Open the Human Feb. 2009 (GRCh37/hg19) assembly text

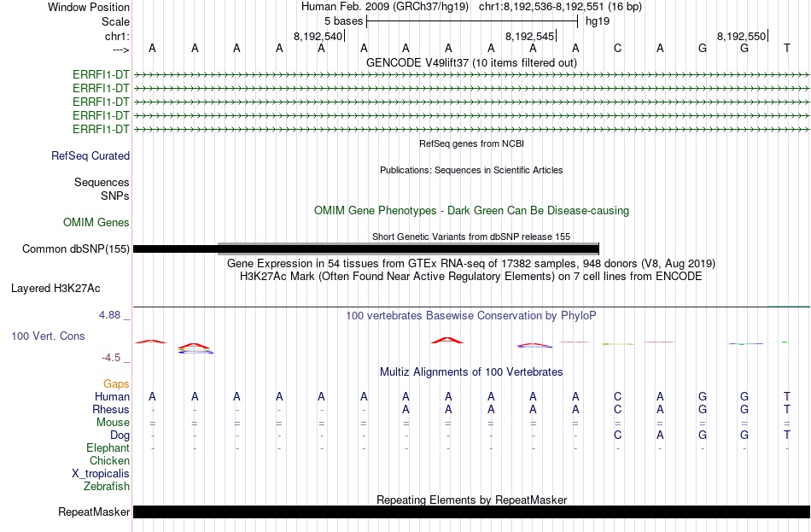[x=385, y=7]
